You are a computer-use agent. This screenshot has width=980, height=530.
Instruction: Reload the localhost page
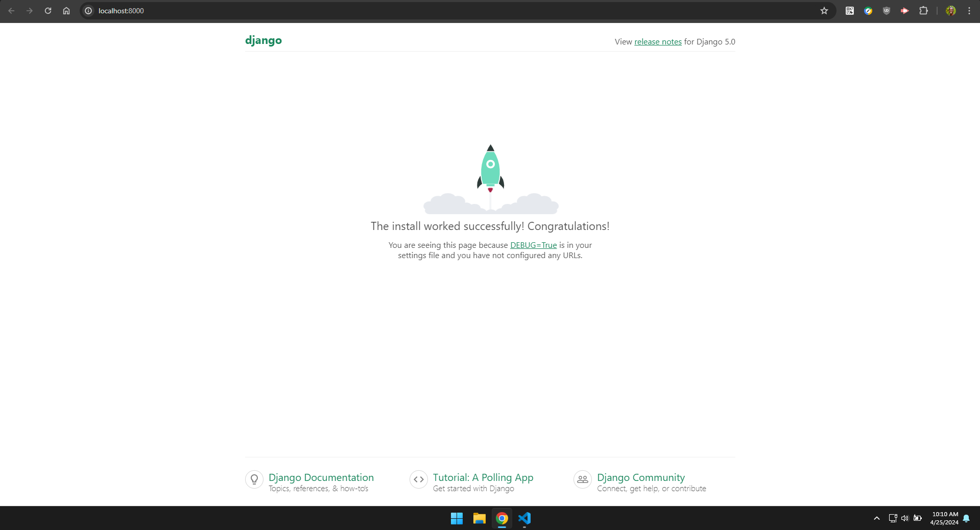click(48, 11)
